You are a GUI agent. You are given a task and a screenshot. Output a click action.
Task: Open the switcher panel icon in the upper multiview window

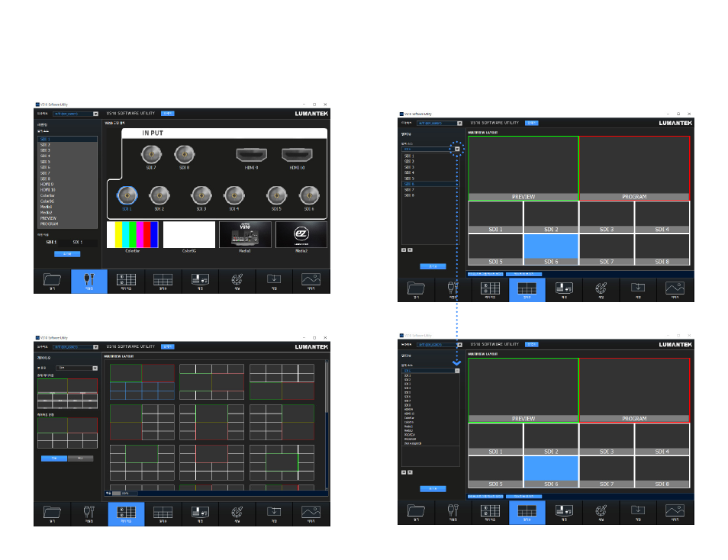click(x=564, y=290)
